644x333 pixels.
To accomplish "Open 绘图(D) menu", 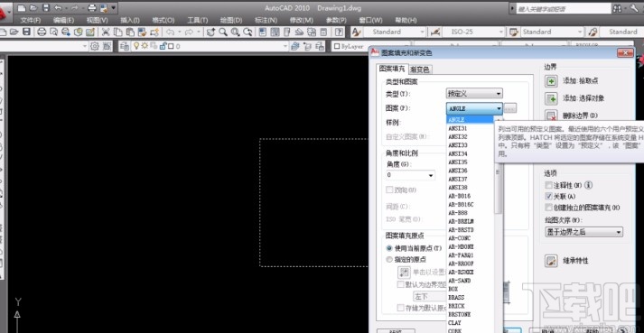I will tap(231, 20).
